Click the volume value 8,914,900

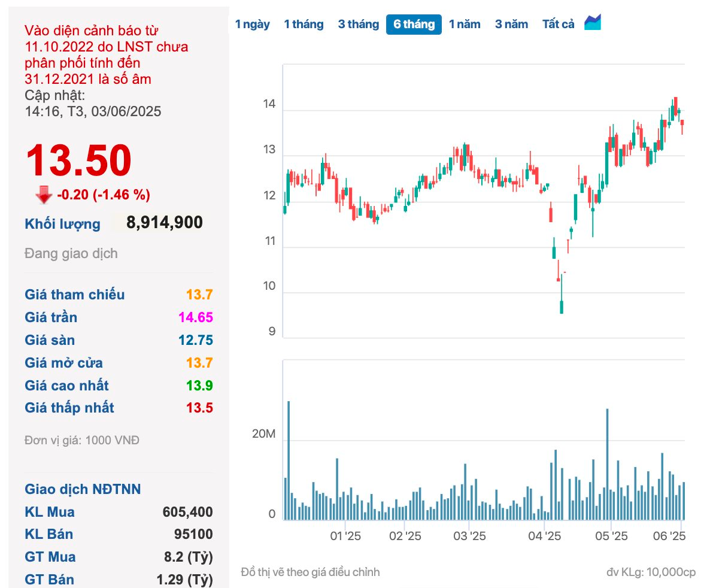(x=165, y=222)
